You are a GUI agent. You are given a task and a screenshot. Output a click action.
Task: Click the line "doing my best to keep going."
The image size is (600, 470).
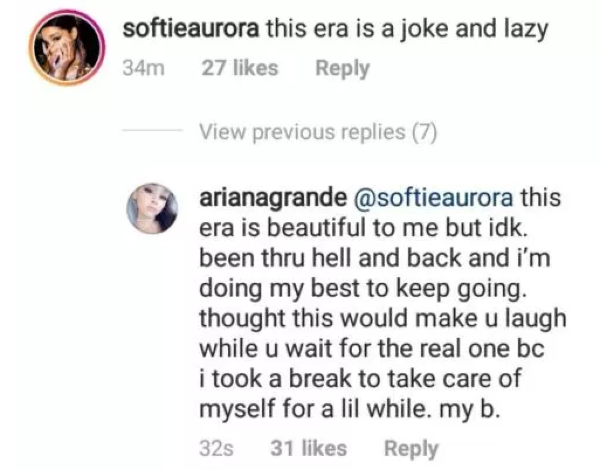coord(350,290)
